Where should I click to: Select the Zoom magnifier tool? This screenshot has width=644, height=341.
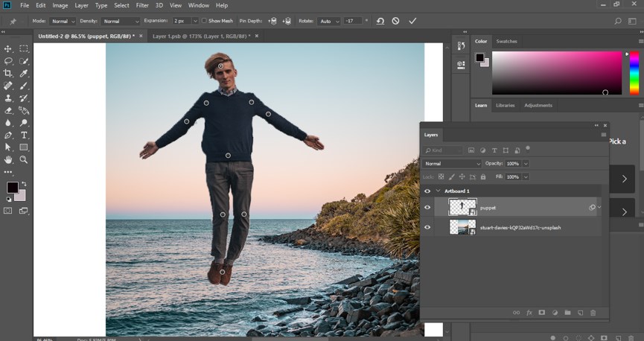pos(24,159)
